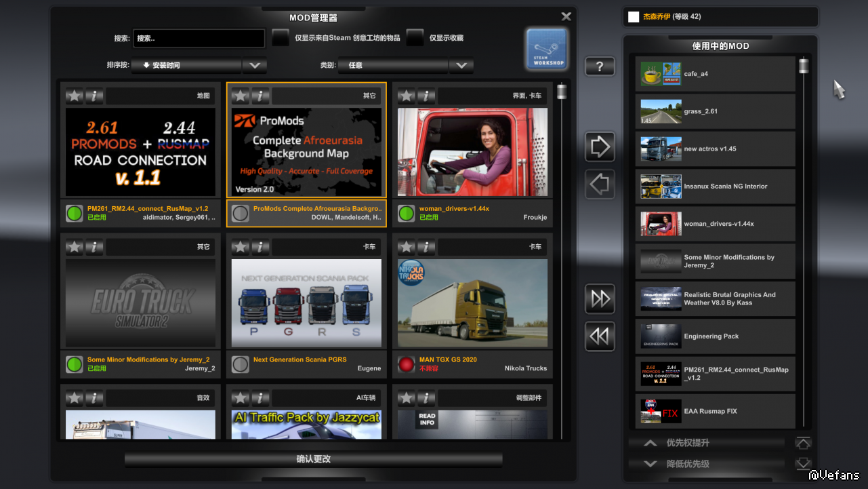Viewport: 868px width, 489px height.
Task: Toggle the red incompatible MAN TGX status indicator
Action: coord(406,364)
